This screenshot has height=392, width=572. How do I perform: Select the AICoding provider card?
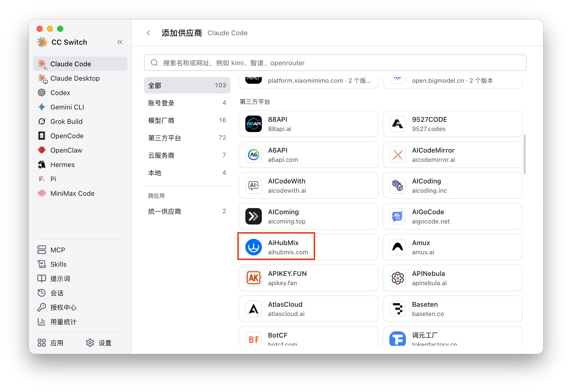[x=452, y=185]
